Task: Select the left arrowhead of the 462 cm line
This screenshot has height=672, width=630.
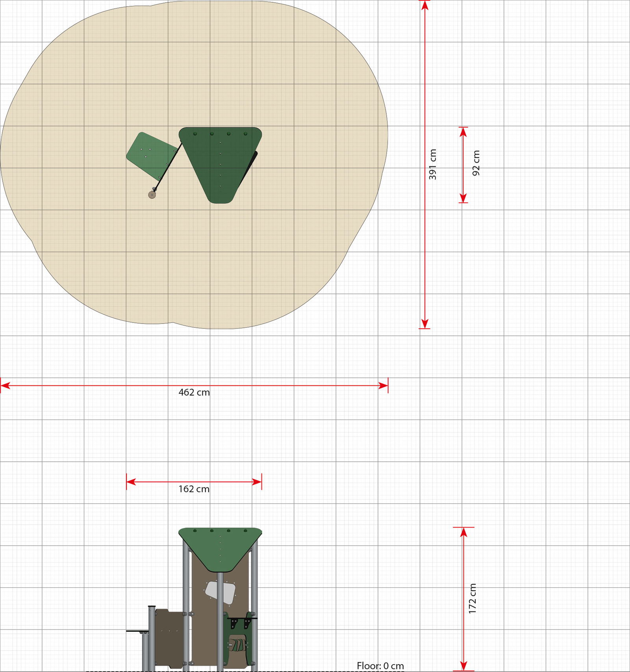Action: 6,385
